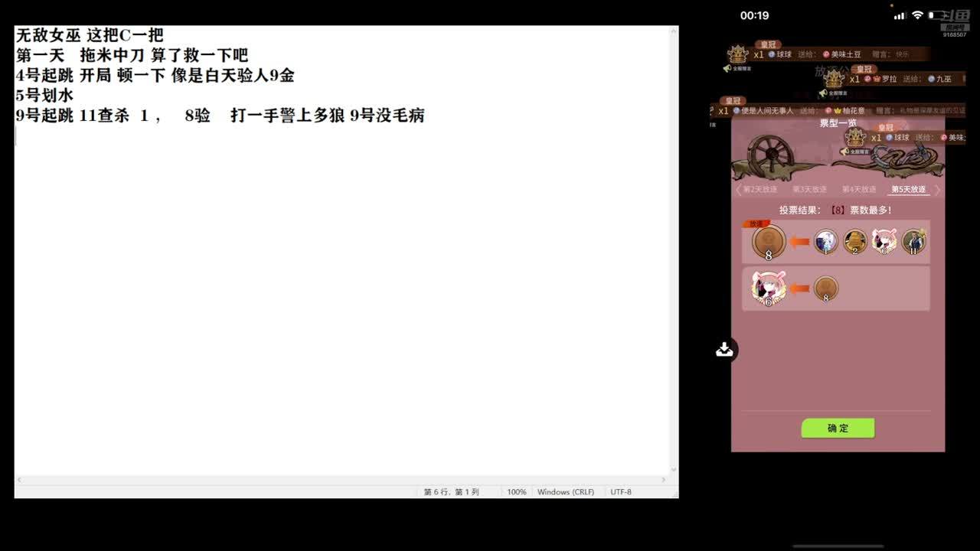Click Notepad's vertical scroll up arrow
Viewport: 980px width, 551px height.
tap(674, 31)
